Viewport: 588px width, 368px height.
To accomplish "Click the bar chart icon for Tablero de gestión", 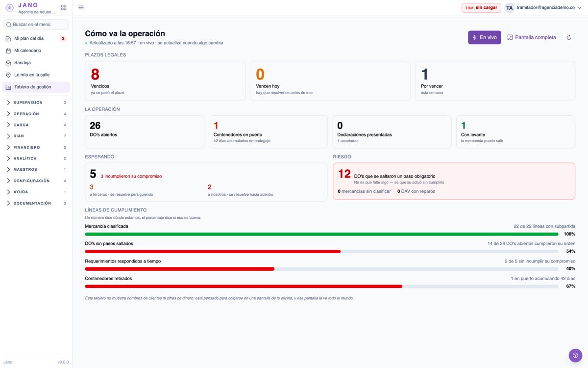I will click(8, 87).
